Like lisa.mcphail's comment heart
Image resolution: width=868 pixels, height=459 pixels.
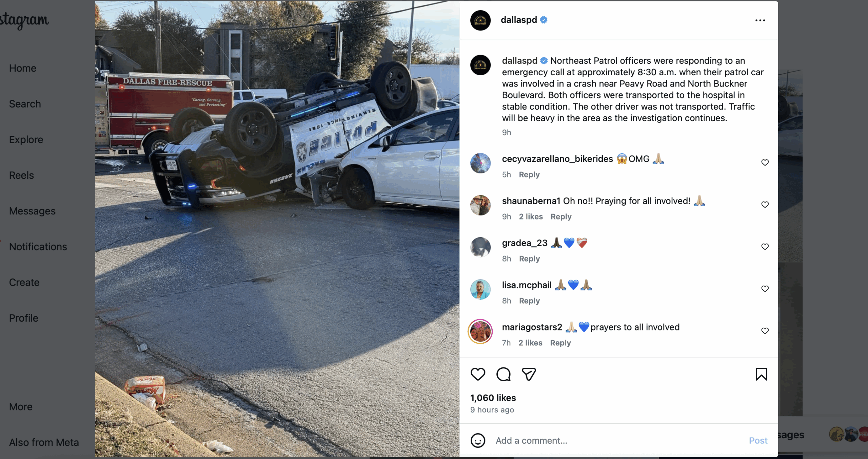click(765, 289)
